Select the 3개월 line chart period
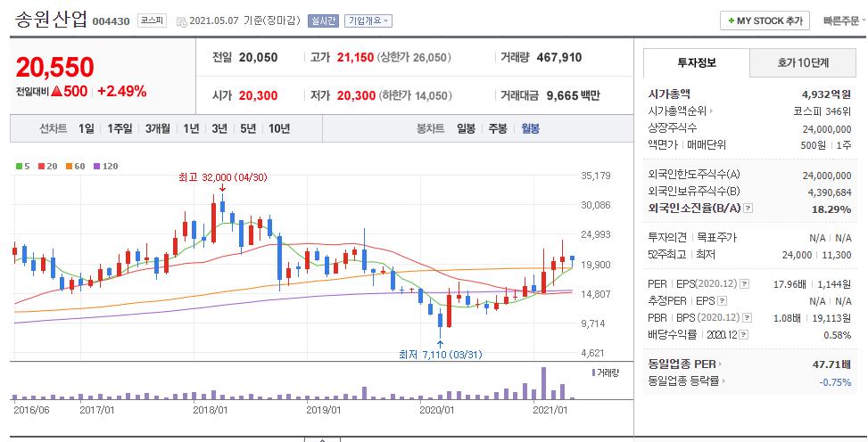 pos(158,128)
